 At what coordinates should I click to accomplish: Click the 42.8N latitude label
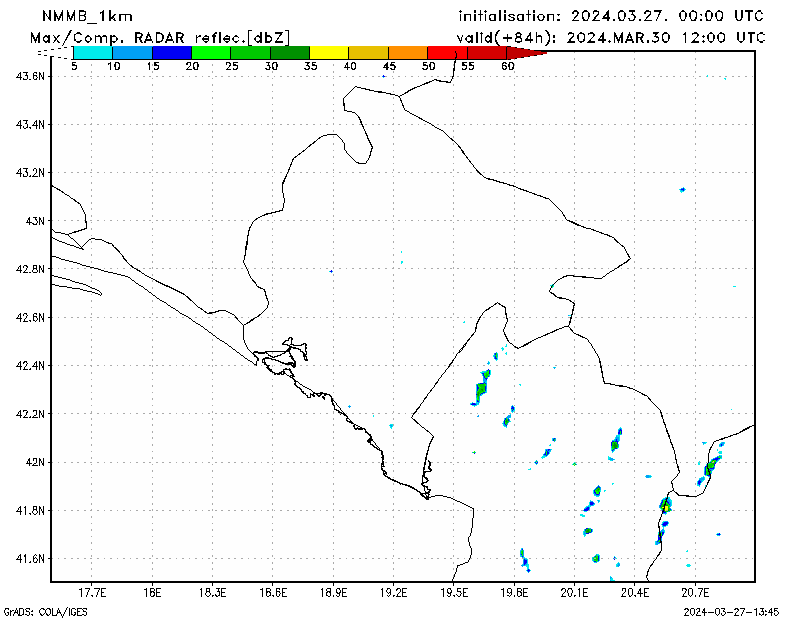click(x=31, y=269)
